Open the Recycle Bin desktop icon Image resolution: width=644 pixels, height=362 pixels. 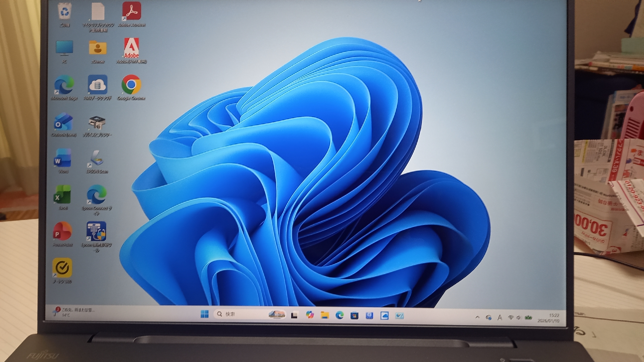64,14
